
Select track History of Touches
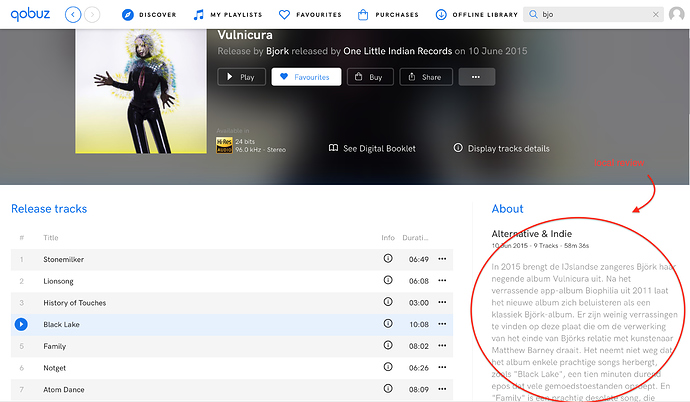pyautogui.click(x=74, y=303)
